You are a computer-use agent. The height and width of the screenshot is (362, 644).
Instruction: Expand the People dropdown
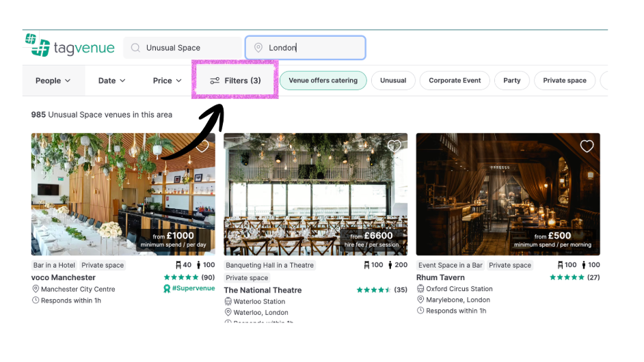coord(53,81)
